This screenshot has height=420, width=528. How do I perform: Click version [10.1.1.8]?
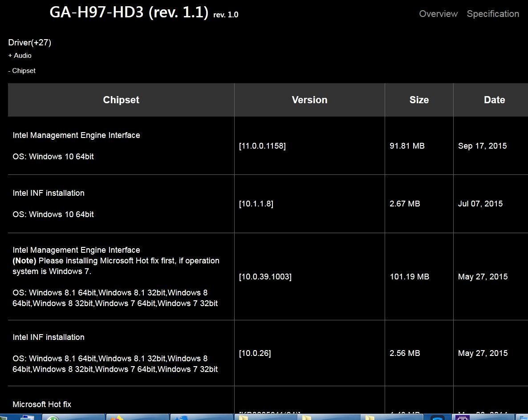pos(256,204)
